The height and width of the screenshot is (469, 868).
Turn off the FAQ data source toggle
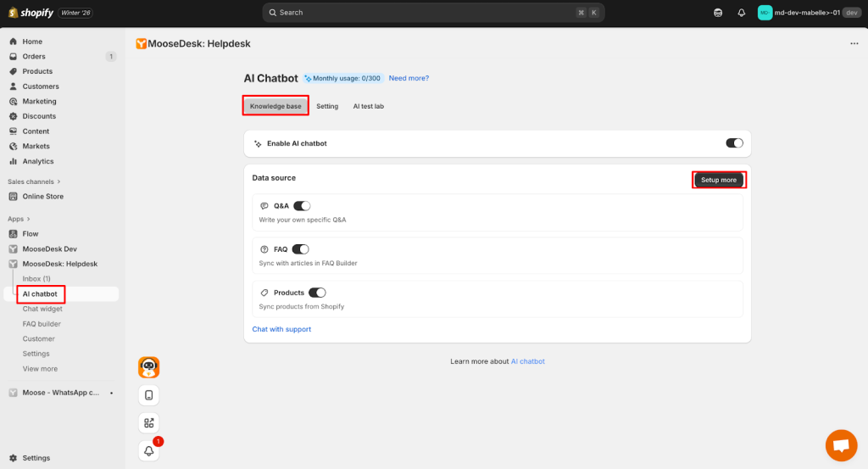[300, 249]
